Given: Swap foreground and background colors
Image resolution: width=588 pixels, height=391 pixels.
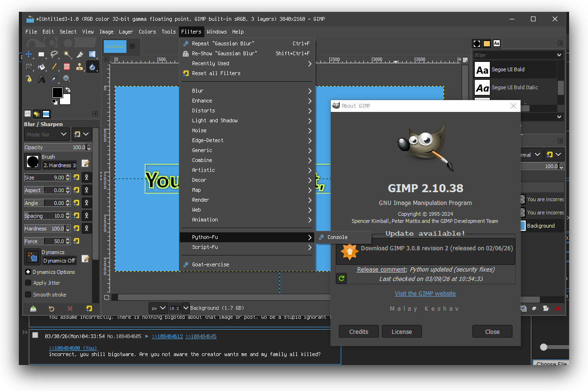Looking at the screenshot, I should coord(68,90).
